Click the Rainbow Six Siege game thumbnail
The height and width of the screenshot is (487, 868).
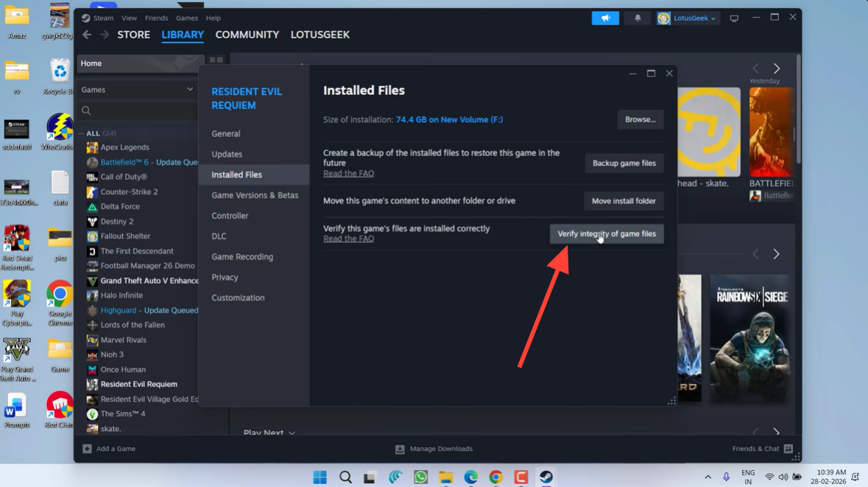752,338
